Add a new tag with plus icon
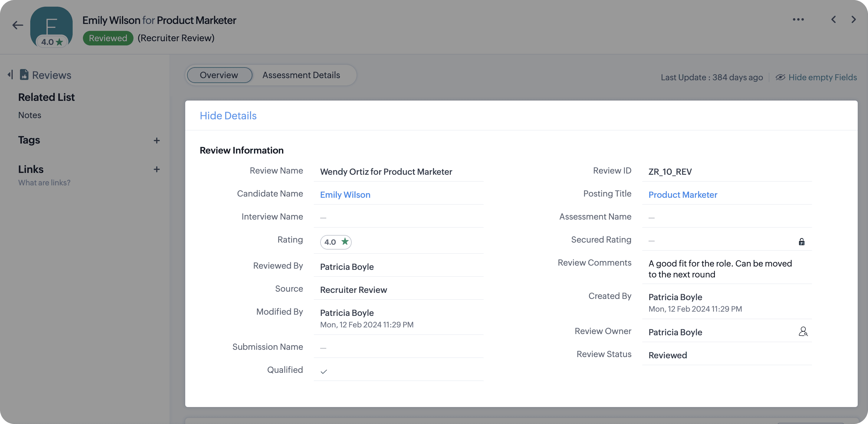 pyautogui.click(x=157, y=140)
